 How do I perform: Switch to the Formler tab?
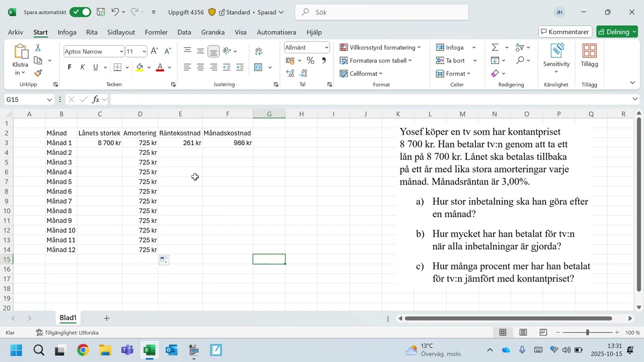(x=156, y=32)
